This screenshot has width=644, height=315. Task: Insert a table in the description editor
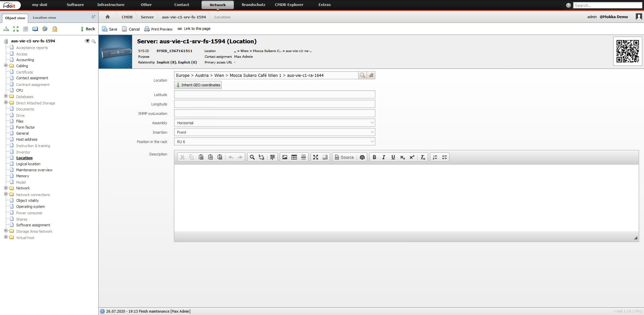[294, 157]
